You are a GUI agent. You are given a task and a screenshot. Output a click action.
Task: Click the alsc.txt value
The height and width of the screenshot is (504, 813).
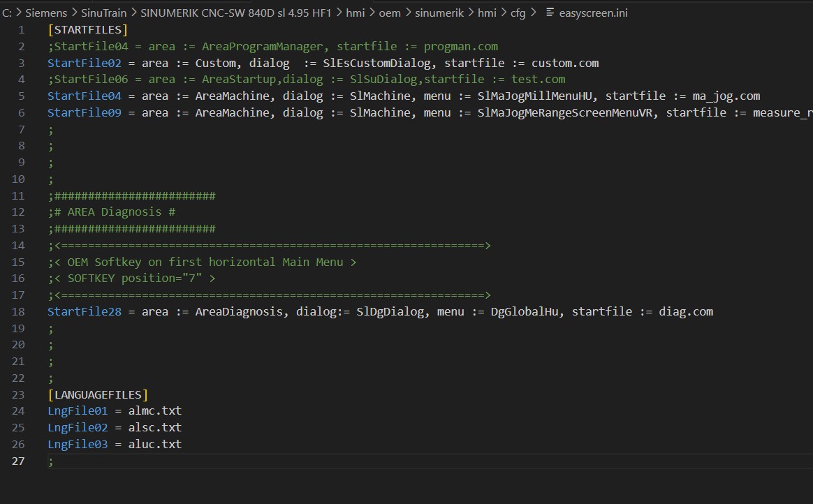155,428
